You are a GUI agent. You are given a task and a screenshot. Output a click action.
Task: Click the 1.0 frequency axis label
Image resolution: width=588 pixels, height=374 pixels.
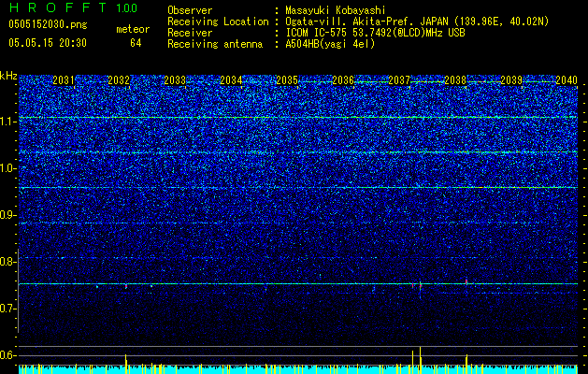click(x=7, y=168)
